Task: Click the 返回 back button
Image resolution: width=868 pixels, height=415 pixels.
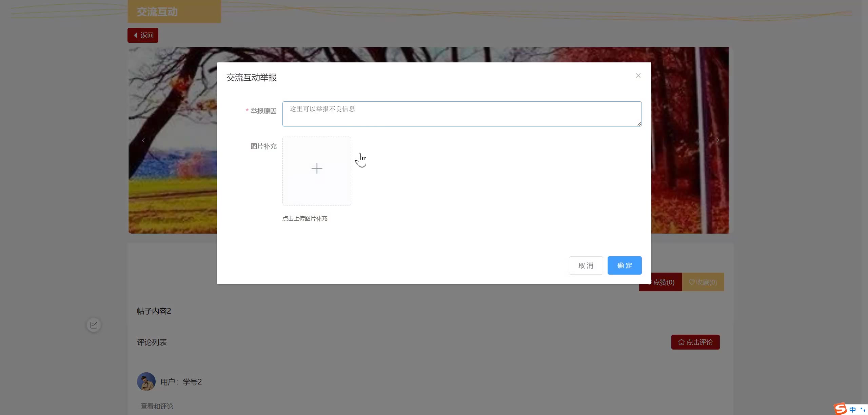Action: point(143,35)
